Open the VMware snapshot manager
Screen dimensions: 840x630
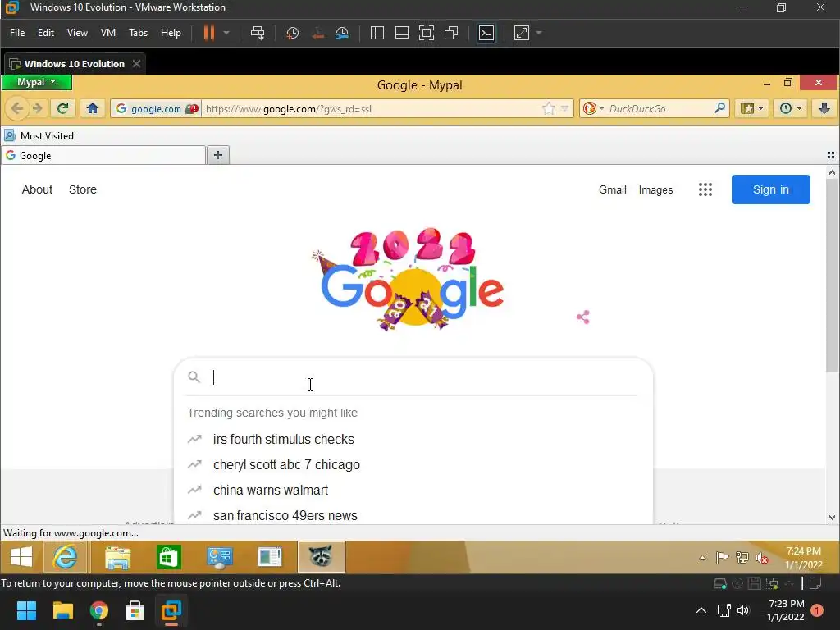click(342, 33)
